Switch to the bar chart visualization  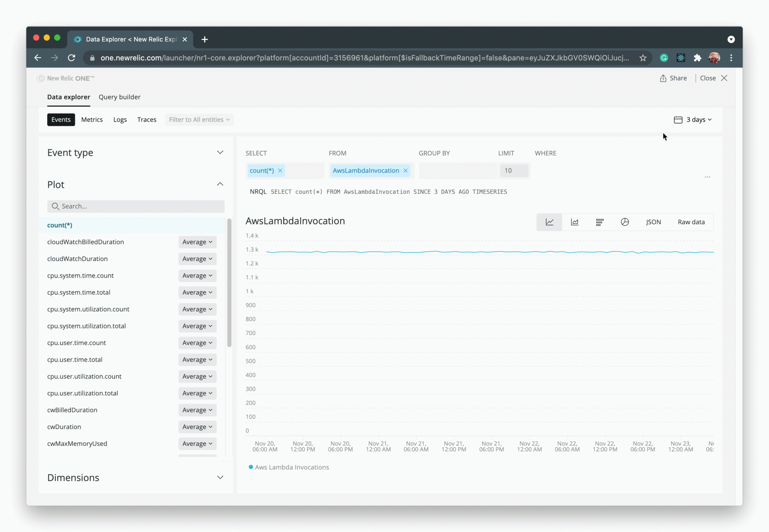pyautogui.click(x=600, y=222)
